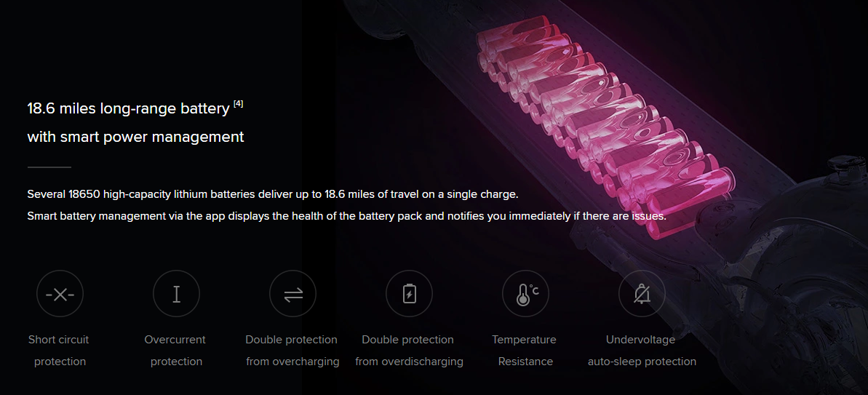Select "Double protection from overdischarging" caption
The width and height of the screenshot is (868, 395).
[x=409, y=351]
